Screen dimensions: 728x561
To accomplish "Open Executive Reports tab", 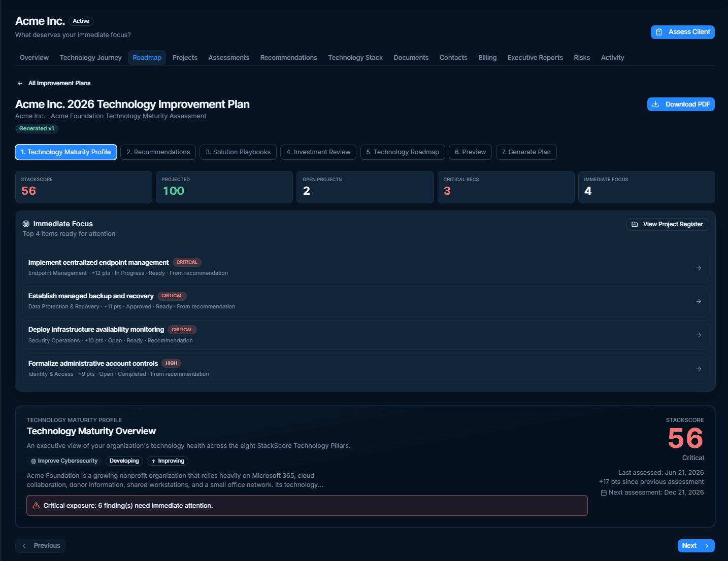I will [x=535, y=58].
